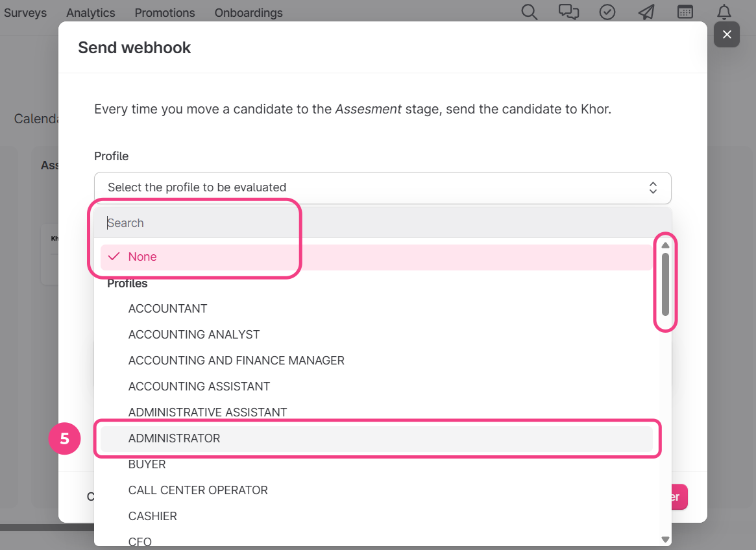Open the calendar icon in top bar

(685, 12)
